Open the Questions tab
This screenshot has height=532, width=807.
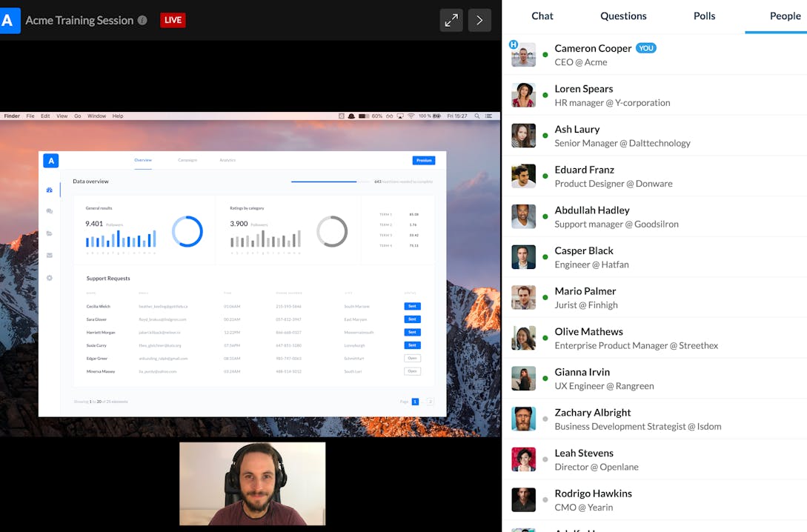tap(623, 16)
